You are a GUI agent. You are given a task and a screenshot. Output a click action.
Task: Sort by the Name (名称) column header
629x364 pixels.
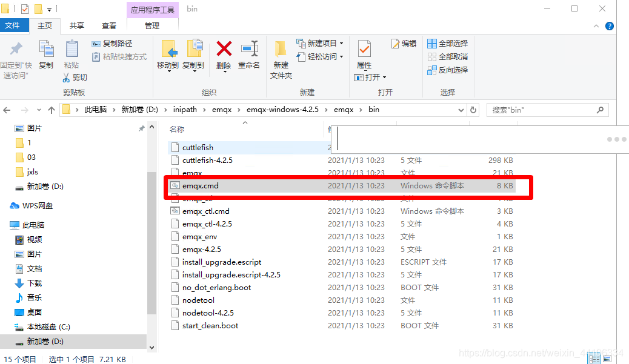click(x=177, y=129)
